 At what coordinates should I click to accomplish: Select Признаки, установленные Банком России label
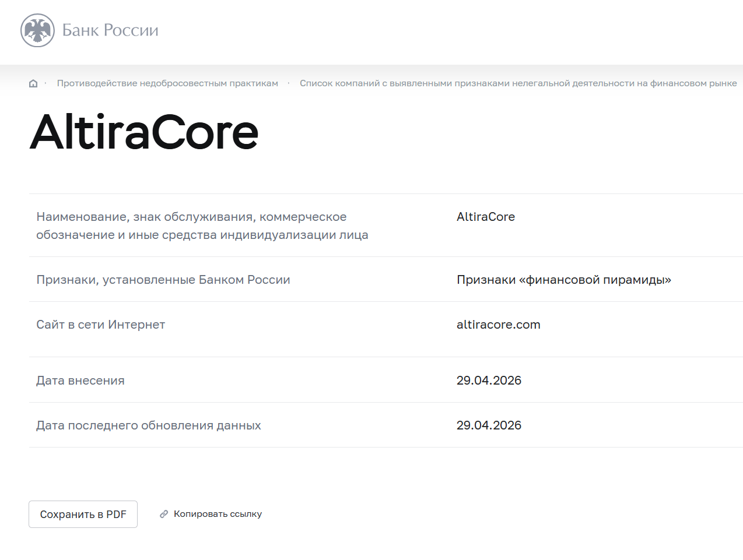click(163, 280)
